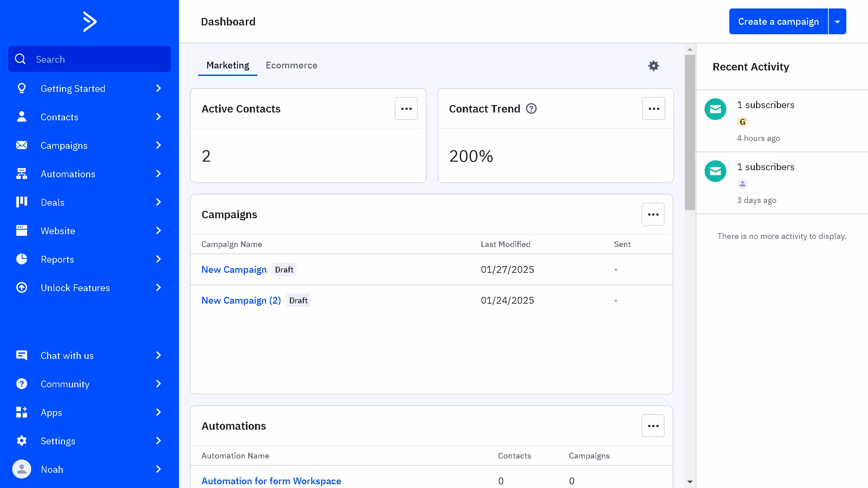Image resolution: width=868 pixels, height=488 pixels.
Task: Open the New Campaign (2) link
Action: (x=241, y=301)
